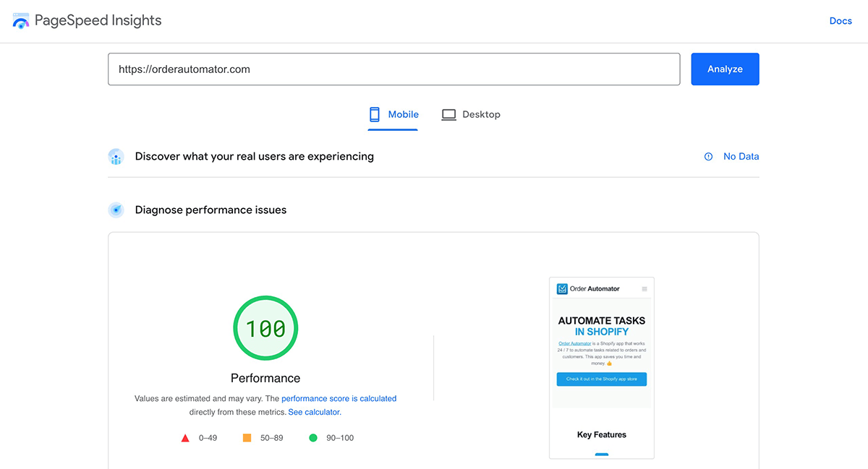Focus the URL input field
The image size is (868, 469).
[x=393, y=69]
